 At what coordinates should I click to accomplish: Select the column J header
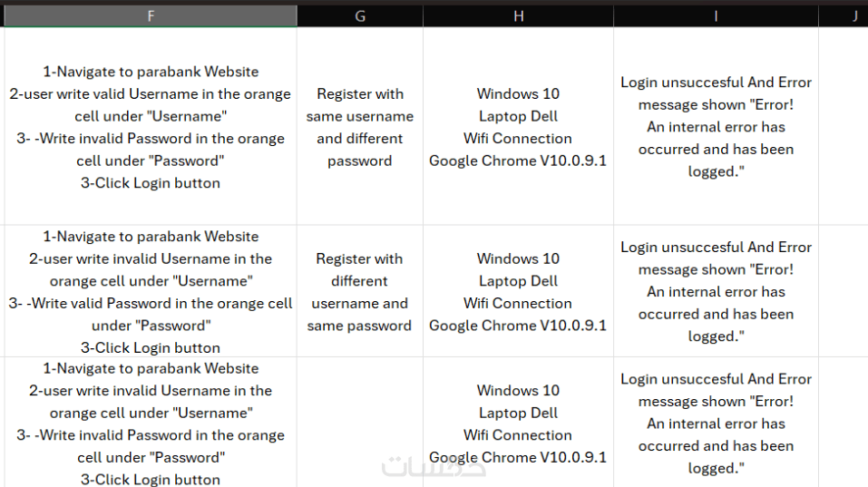point(853,16)
